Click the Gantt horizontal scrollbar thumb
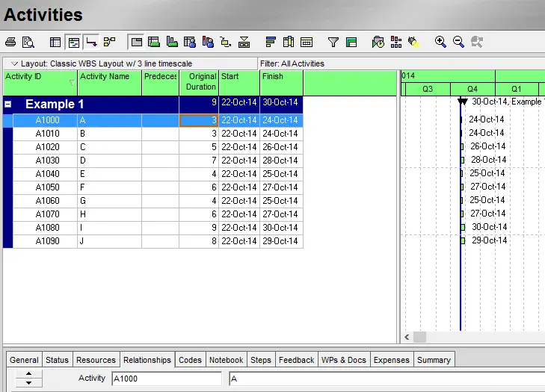Screen dimensions: 545x392 point(419,337)
